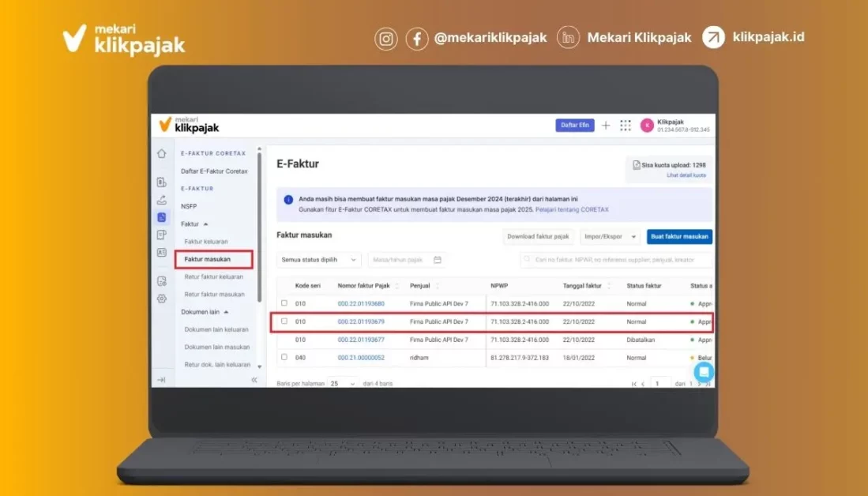Open the contact card icon in rail
Screen dimensions: 868x496
pyautogui.click(x=162, y=253)
